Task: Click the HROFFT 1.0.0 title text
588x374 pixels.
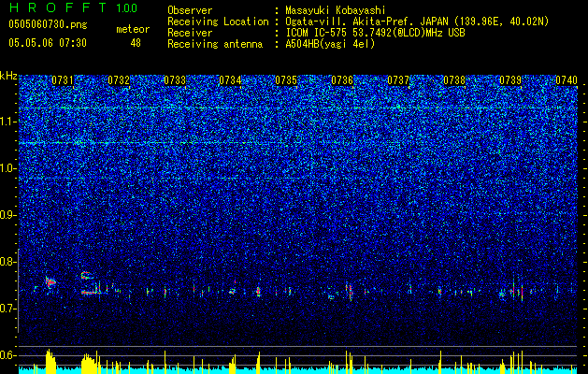Action: coord(73,7)
